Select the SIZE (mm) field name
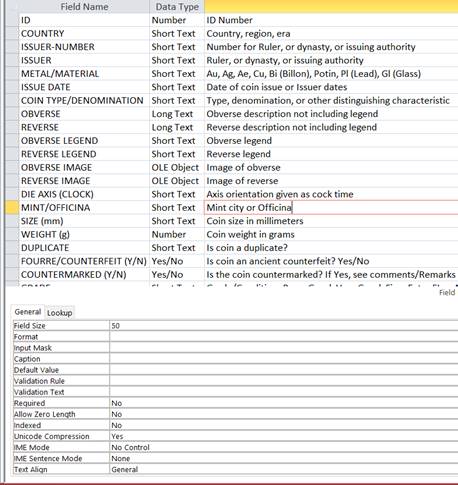 pyautogui.click(x=84, y=221)
